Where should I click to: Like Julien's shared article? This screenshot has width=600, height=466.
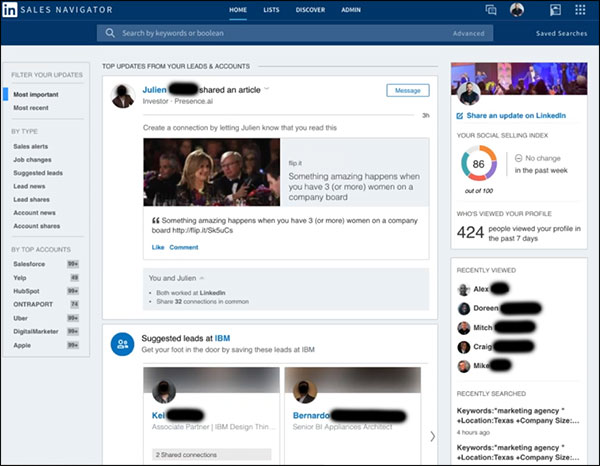[158, 248]
